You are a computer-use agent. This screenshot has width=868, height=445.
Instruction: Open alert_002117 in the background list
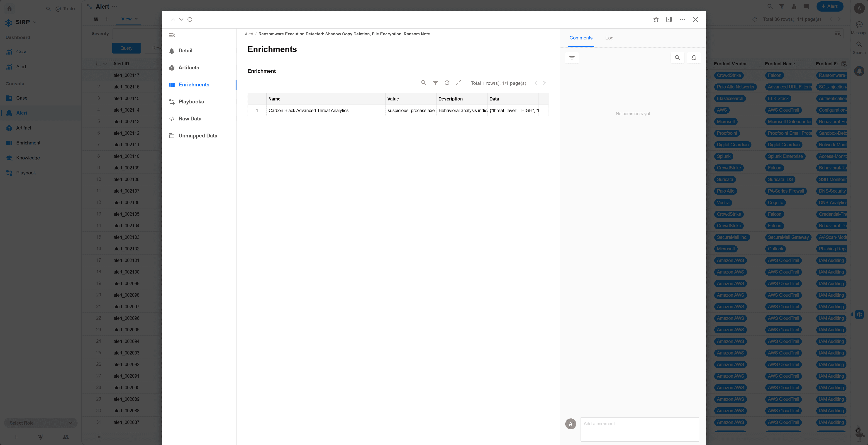point(126,76)
